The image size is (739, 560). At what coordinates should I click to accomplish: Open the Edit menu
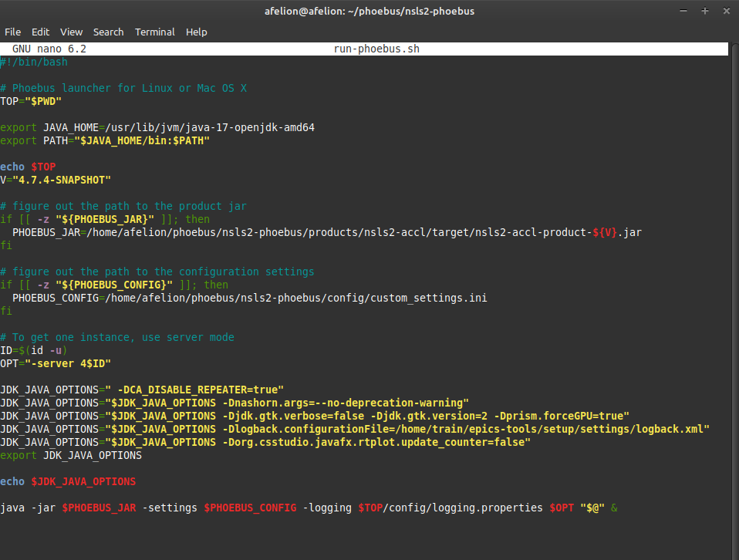[x=40, y=32]
